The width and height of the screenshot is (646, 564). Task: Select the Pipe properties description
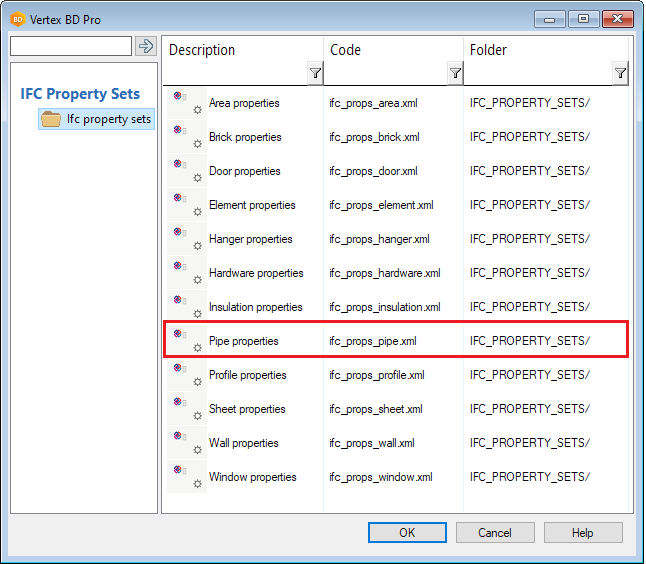click(x=243, y=341)
